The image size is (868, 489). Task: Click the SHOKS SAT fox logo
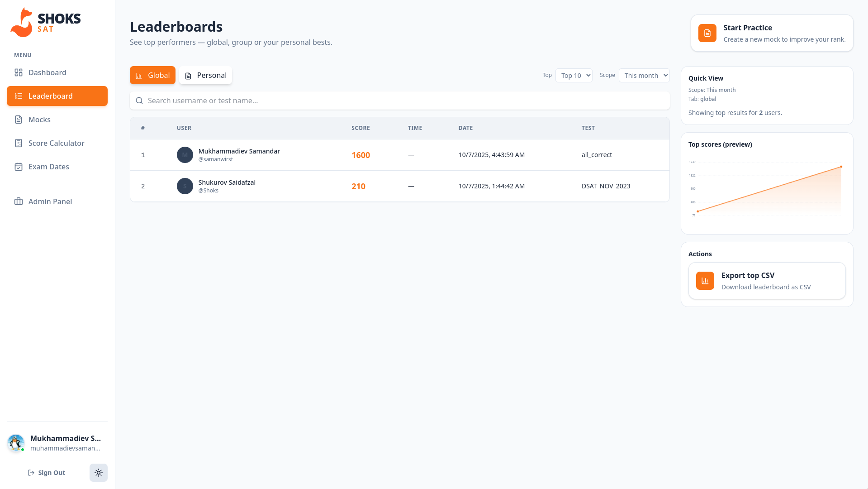pyautogui.click(x=22, y=23)
